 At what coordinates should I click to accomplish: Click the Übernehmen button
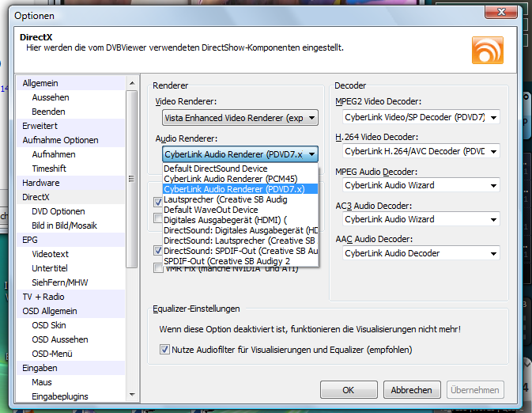[475, 390]
